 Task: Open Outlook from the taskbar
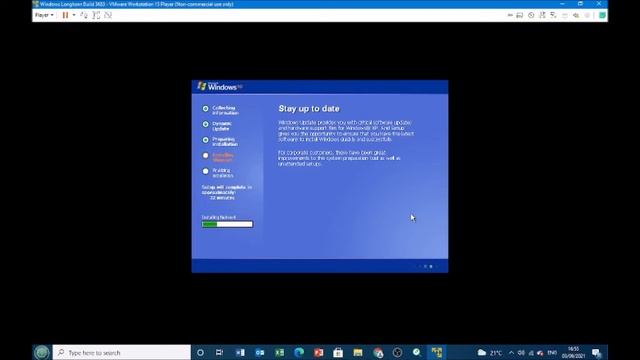tap(260, 352)
